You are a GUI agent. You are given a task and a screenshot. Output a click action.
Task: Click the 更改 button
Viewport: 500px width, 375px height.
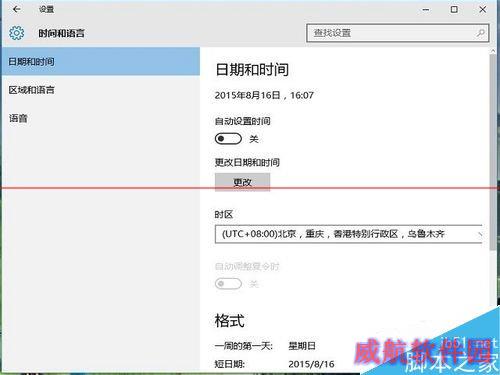(242, 182)
